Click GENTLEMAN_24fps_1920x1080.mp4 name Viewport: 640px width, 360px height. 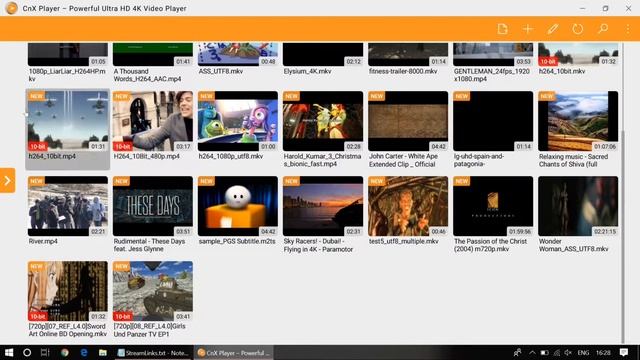[x=491, y=75]
